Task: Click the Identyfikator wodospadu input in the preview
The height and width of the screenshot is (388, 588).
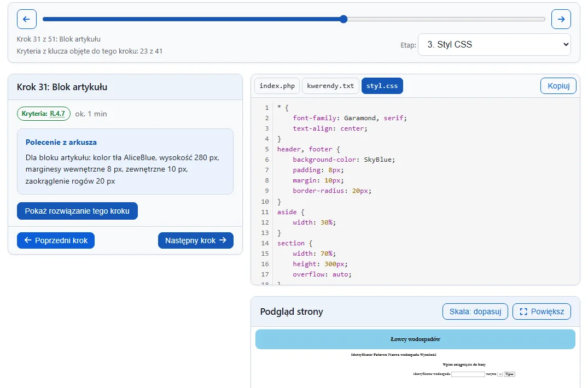Action: [468, 374]
